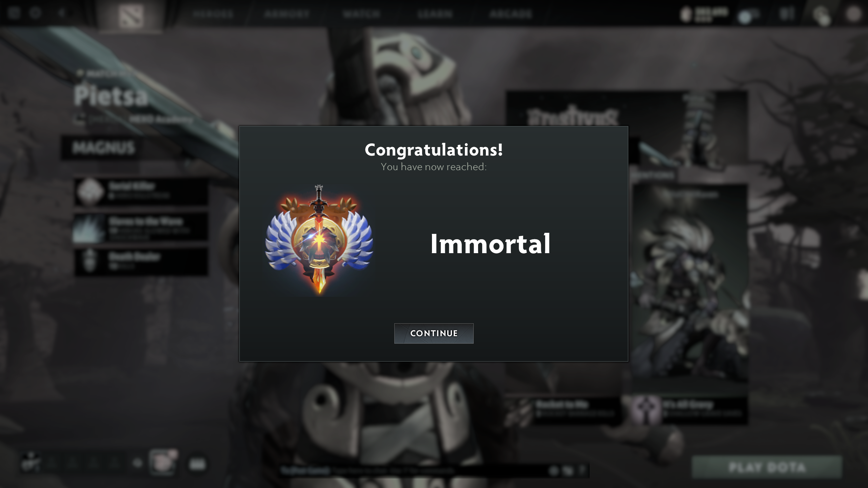This screenshot has width=868, height=488.
Task: Click the MAGNUS hero label
Action: (103, 148)
